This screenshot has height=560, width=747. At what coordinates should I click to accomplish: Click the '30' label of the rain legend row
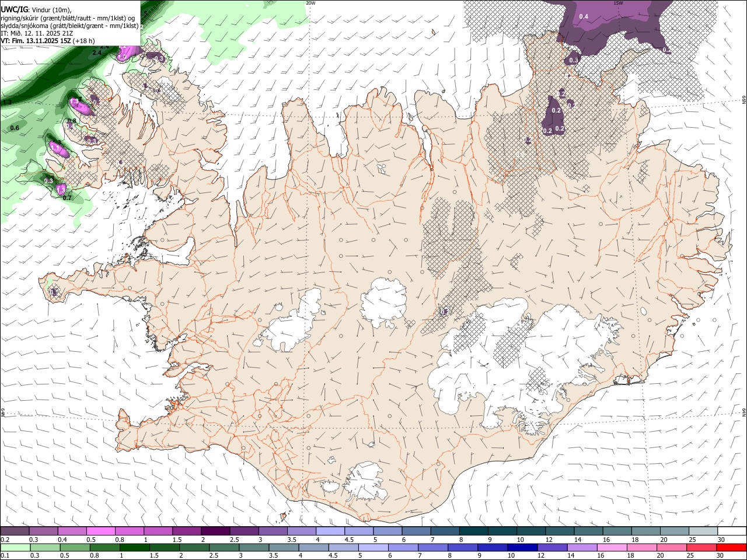(x=721, y=556)
